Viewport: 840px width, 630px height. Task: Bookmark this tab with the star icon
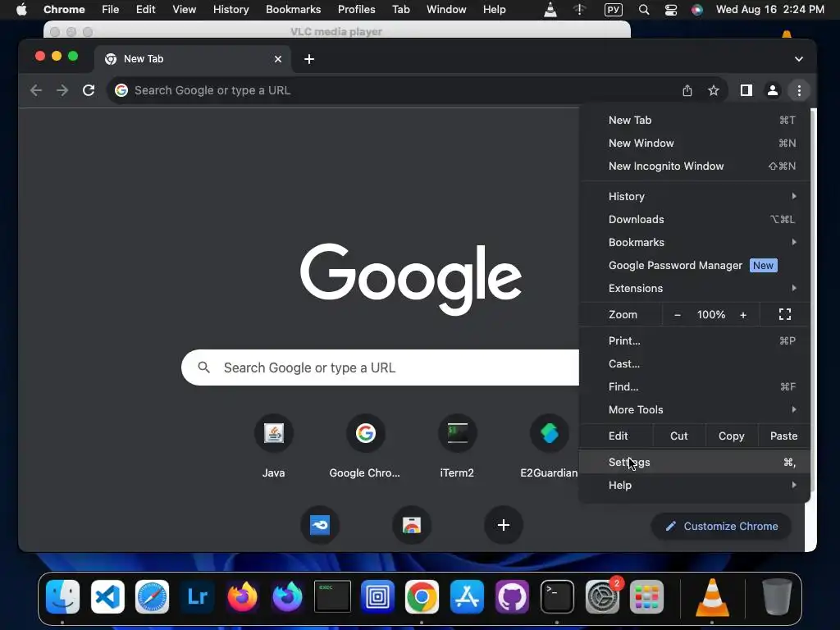(713, 90)
